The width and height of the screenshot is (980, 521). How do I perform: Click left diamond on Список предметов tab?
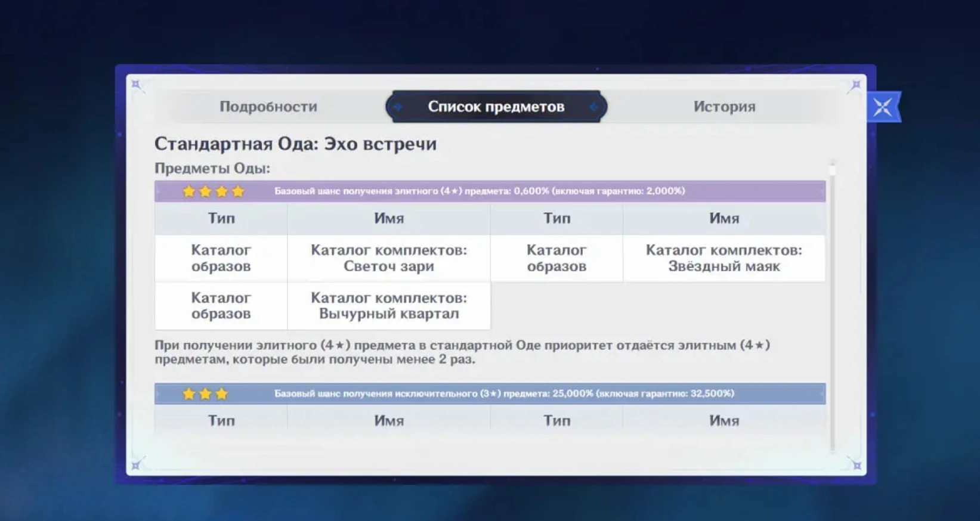(x=398, y=107)
